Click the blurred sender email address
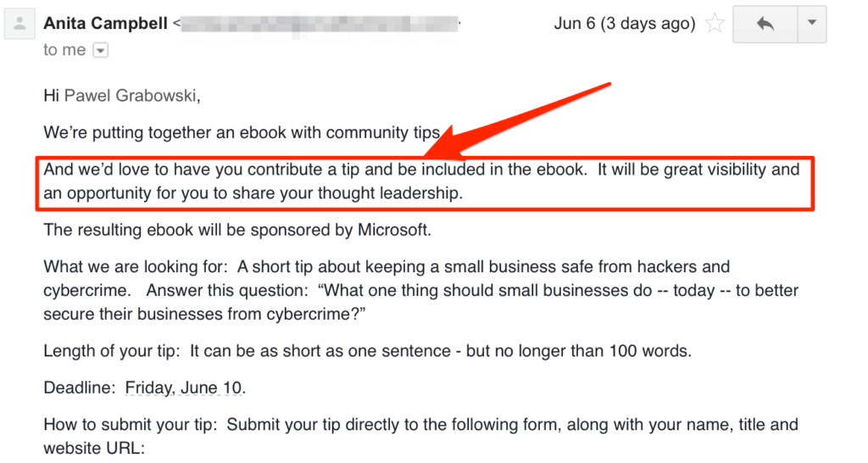The width and height of the screenshot is (868, 463). (x=320, y=25)
